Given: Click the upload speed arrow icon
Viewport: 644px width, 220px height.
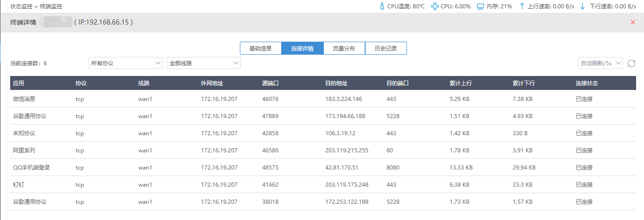Looking at the screenshot, I should (x=522, y=6).
